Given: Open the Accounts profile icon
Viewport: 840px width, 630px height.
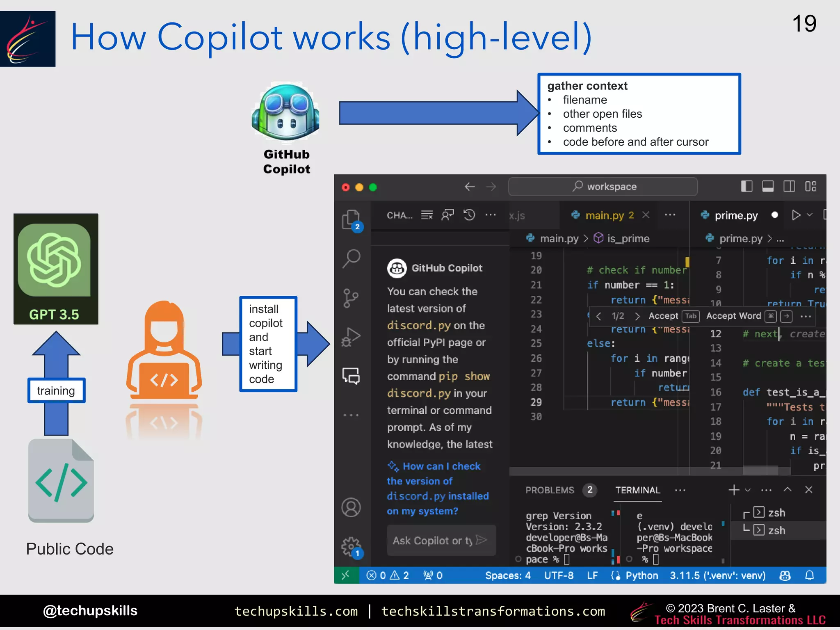Looking at the screenshot, I should point(351,507).
